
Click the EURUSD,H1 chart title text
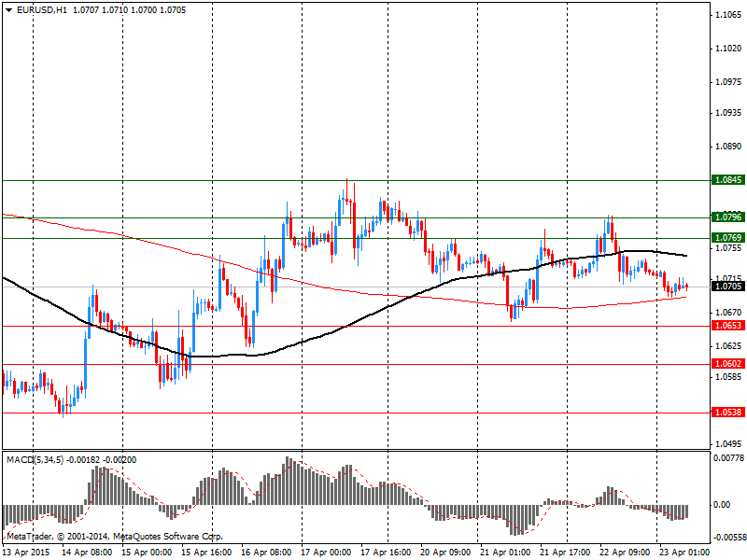pyautogui.click(x=41, y=10)
